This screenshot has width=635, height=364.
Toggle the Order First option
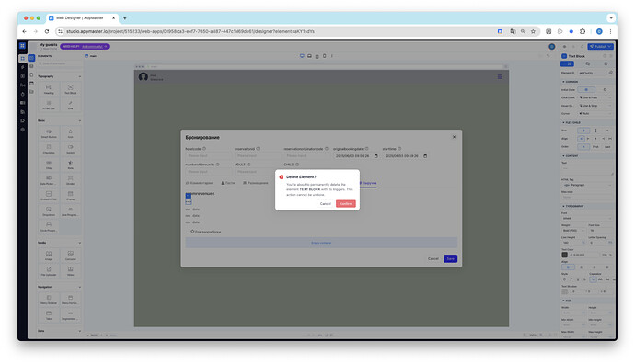pos(595,147)
